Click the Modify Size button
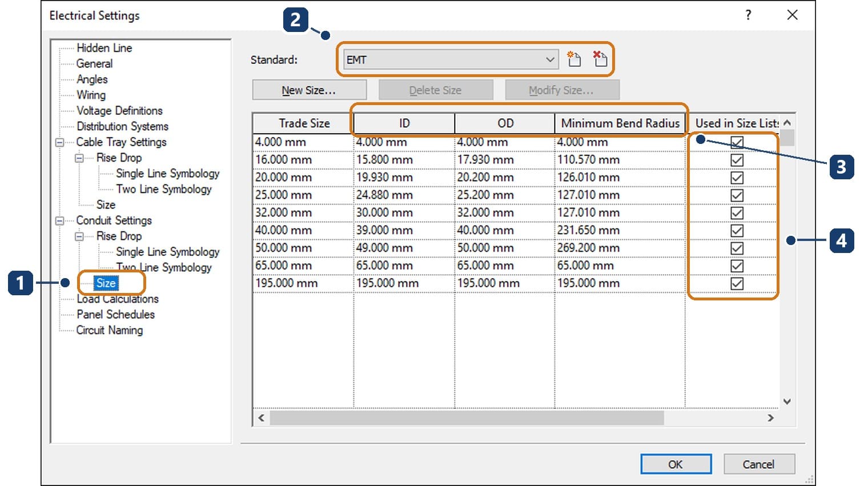868x486 pixels. [562, 90]
